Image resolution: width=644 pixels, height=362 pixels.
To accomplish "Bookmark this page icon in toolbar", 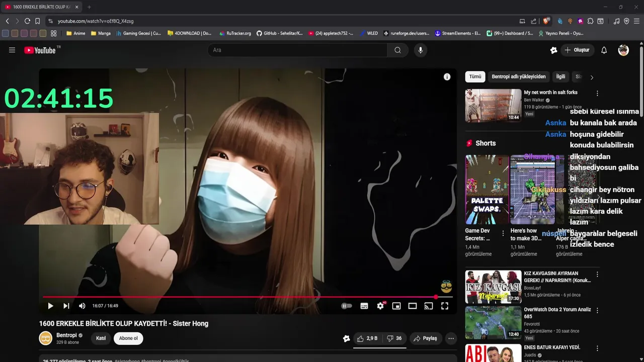I will [37, 21].
